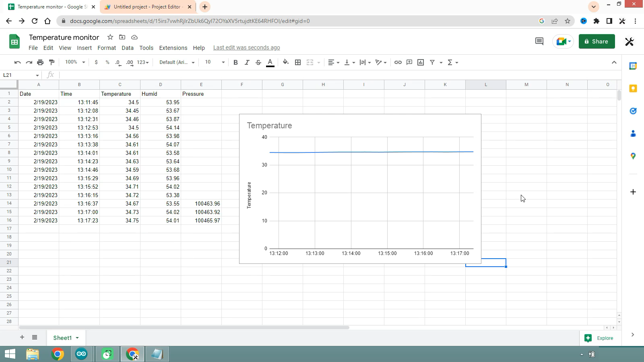644x362 pixels.
Task: Open the Extensions menu
Action: [x=173, y=48]
